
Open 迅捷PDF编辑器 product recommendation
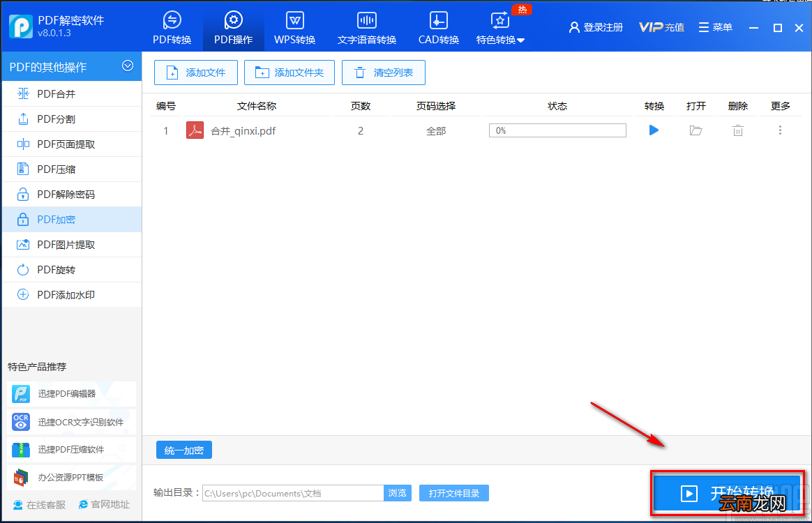click(x=71, y=394)
